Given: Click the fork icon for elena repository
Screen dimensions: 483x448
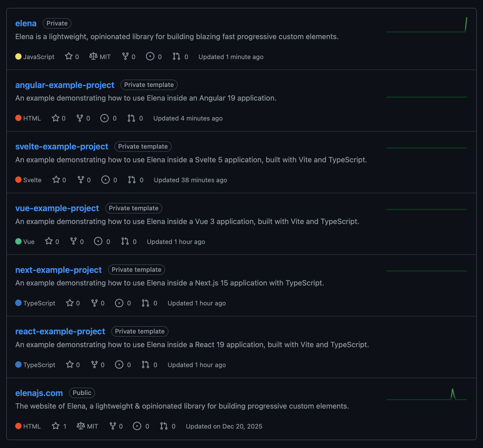Looking at the screenshot, I should coord(125,56).
